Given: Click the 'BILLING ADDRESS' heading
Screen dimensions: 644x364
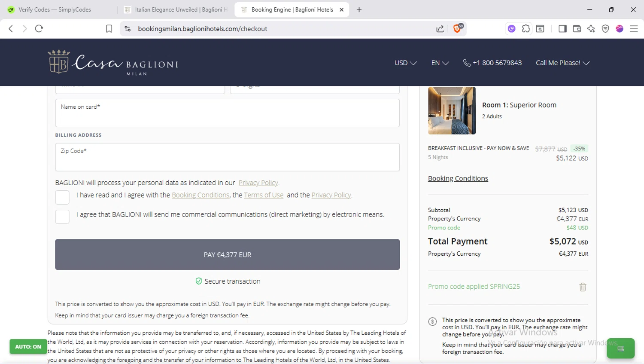Looking at the screenshot, I should [78, 135].
